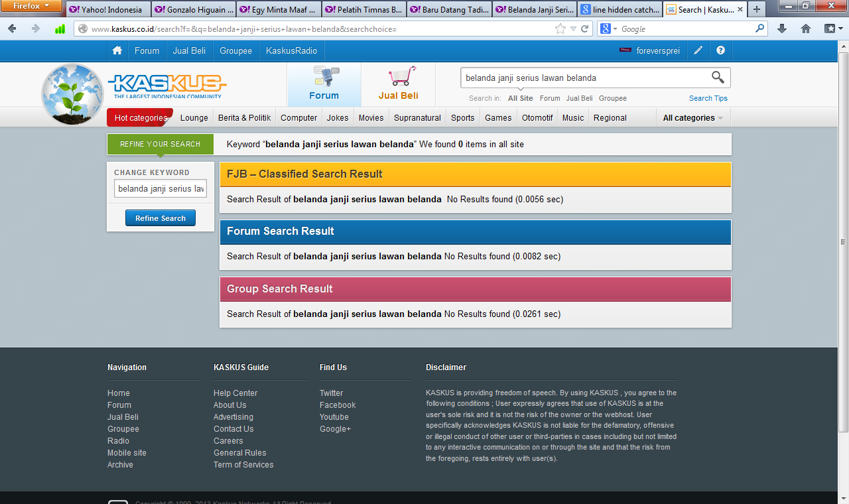Open Jual Beli in the top blue bar
849x504 pixels.
pos(189,50)
